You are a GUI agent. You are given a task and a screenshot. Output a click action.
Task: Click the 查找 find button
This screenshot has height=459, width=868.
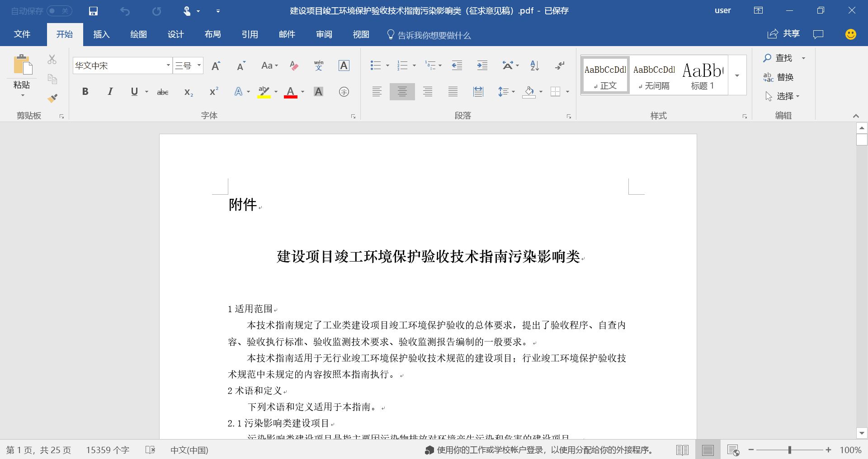tap(778, 58)
